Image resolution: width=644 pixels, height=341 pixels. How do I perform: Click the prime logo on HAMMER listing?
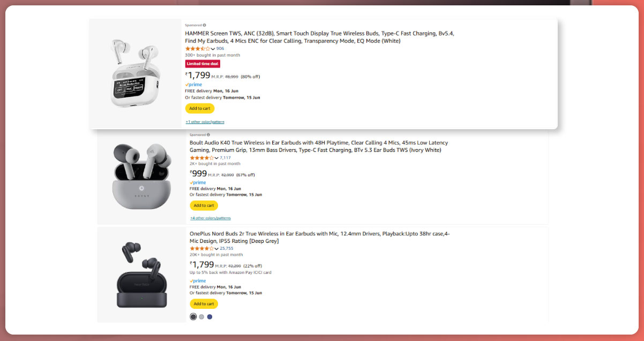193,85
